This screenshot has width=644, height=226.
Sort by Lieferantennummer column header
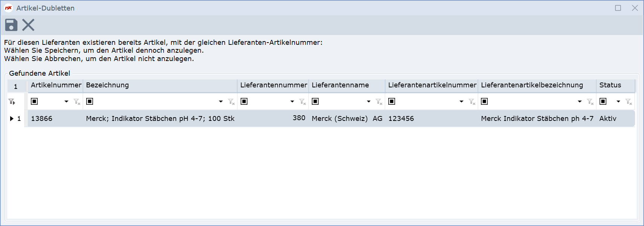coord(273,86)
